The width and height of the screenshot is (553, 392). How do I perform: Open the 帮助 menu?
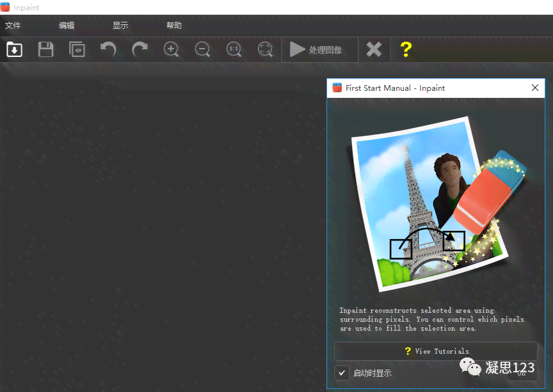click(x=174, y=26)
